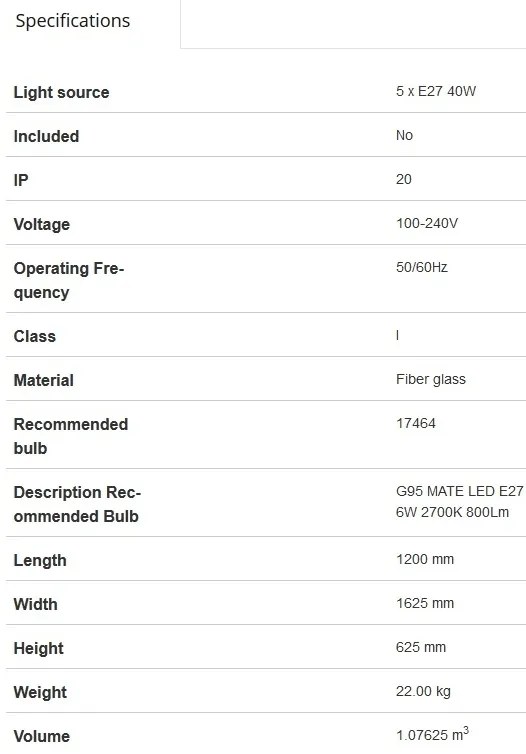Select the Light source label
526x754 pixels.
point(62,92)
